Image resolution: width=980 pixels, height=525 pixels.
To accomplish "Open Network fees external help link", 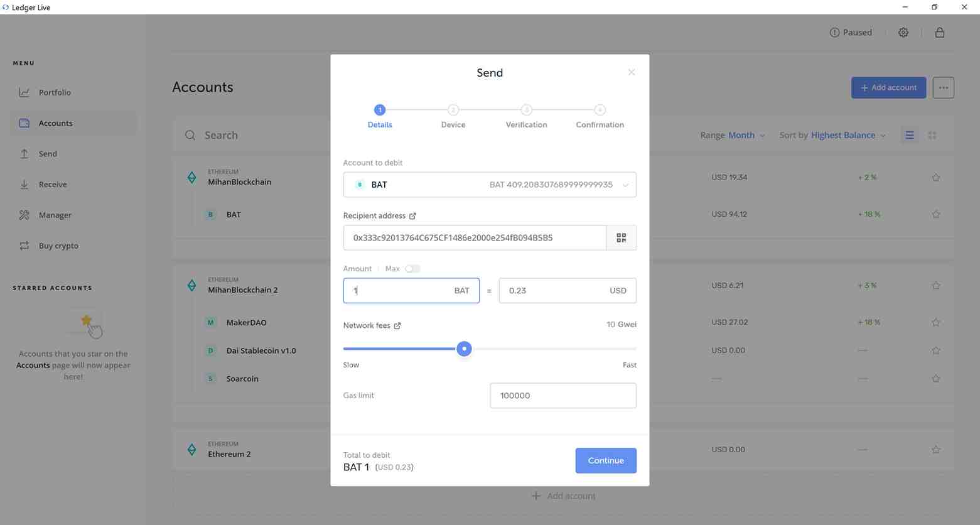I will (397, 326).
